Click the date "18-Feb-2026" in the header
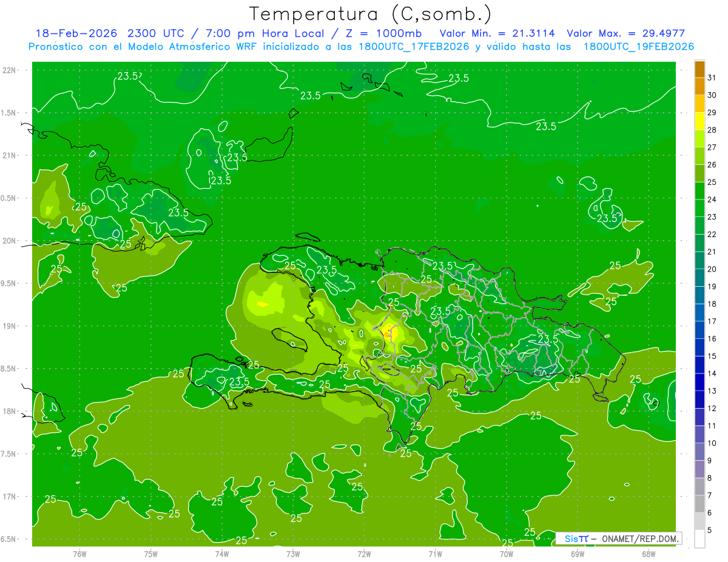 (x=77, y=33)
